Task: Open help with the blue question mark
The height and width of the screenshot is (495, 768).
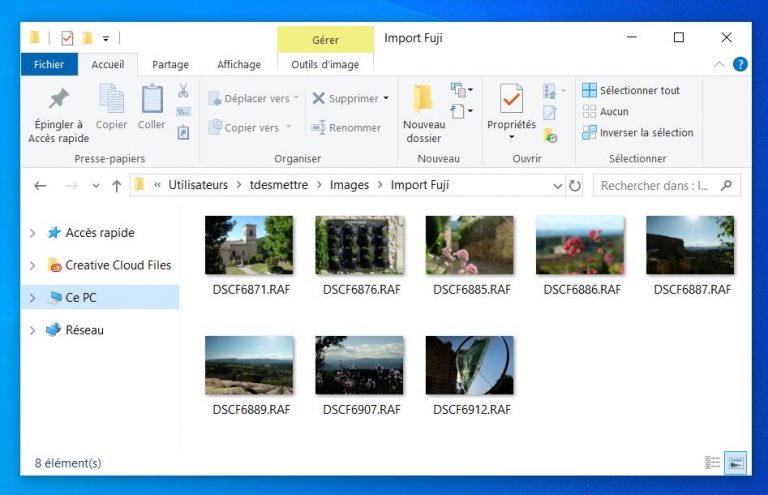Action: [x=740, y=64]
